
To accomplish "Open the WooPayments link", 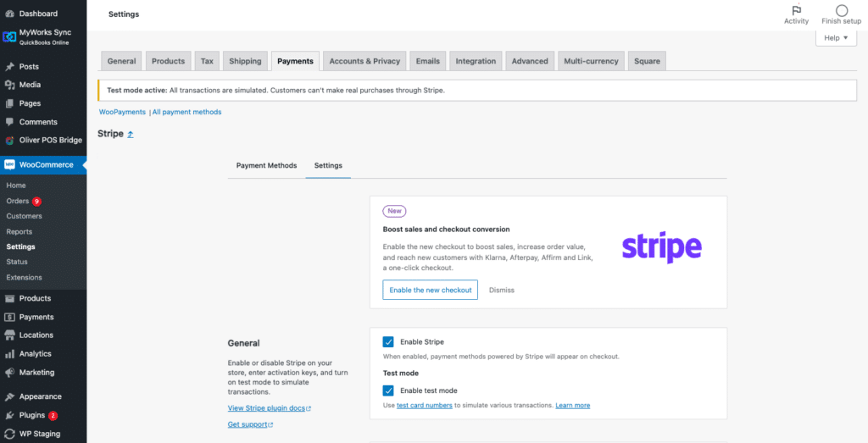I will tap(122, 112).
